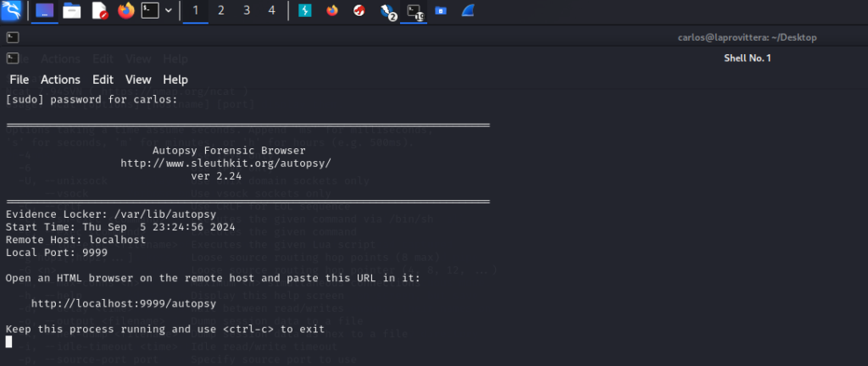The image size is (868, 366).
Task: Open the Help menu in terminal
Action: (x=175, y=80)
